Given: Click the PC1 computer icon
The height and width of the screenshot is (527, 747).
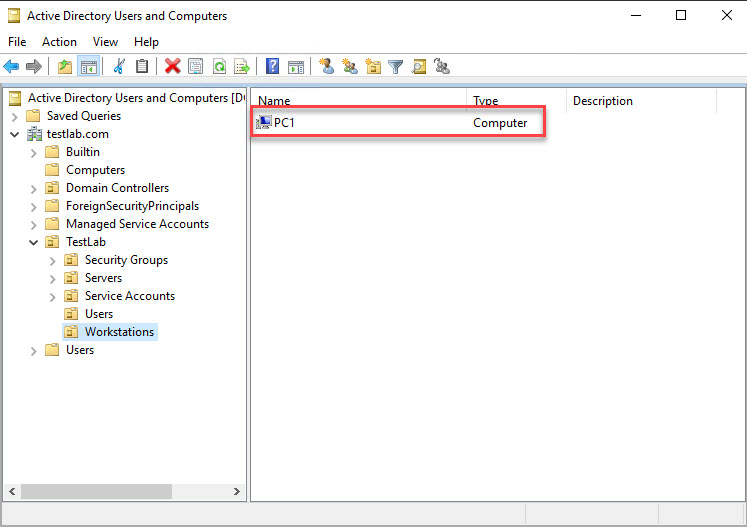Looking at the screenshot, I should pyautogui.click(x=263, y=122).
